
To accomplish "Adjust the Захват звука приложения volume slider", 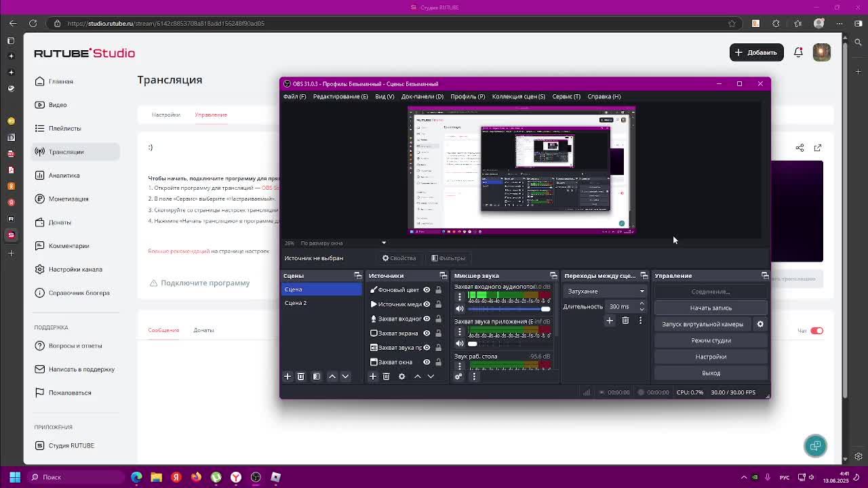I will pyautogui.click(x=509, y=344).
